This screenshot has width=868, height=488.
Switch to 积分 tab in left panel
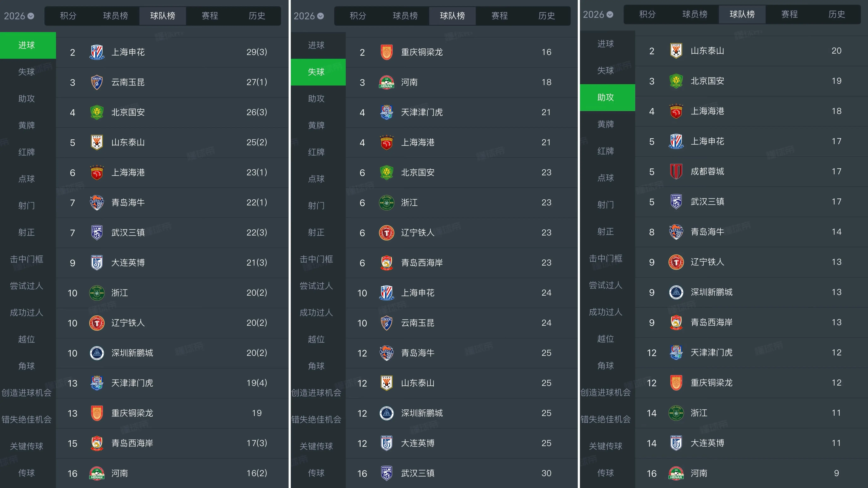coord(68,15)
